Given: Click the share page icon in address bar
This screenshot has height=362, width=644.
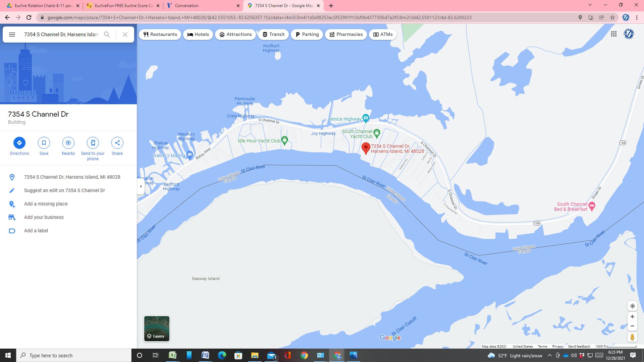Looking at the screenshot, I should click(602, 17).
